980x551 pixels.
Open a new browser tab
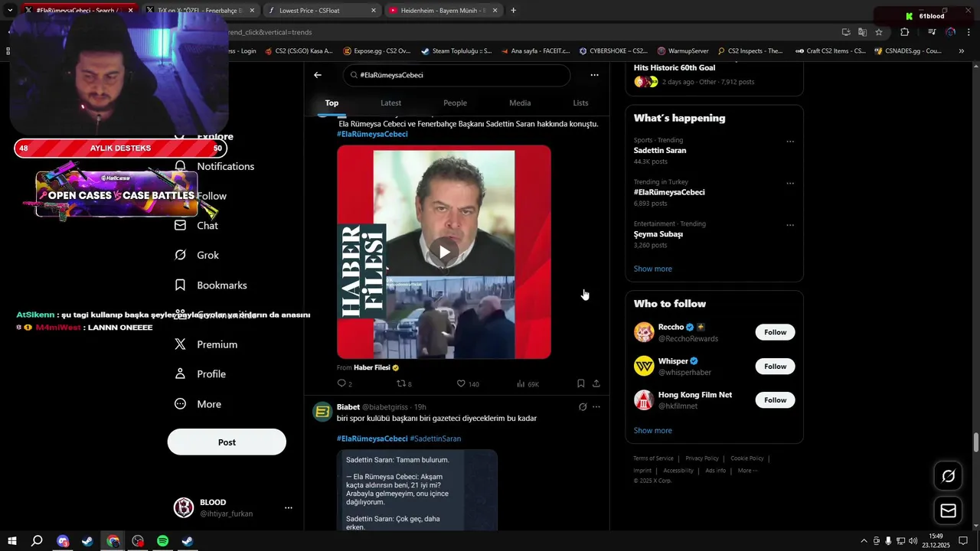[x=513, y=11]
